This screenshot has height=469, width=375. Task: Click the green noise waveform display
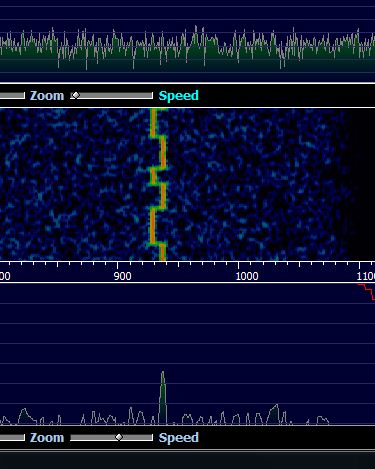coord(187,47)
